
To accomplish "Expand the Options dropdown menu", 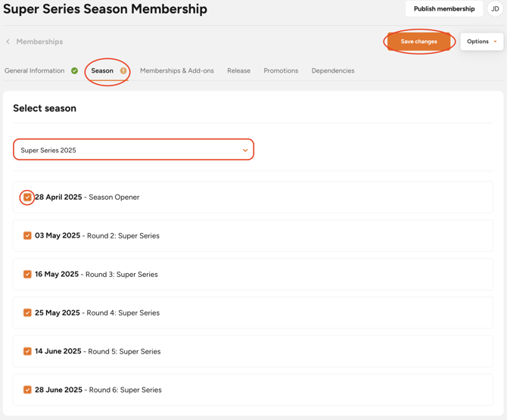I will click(x=481, y=42).
